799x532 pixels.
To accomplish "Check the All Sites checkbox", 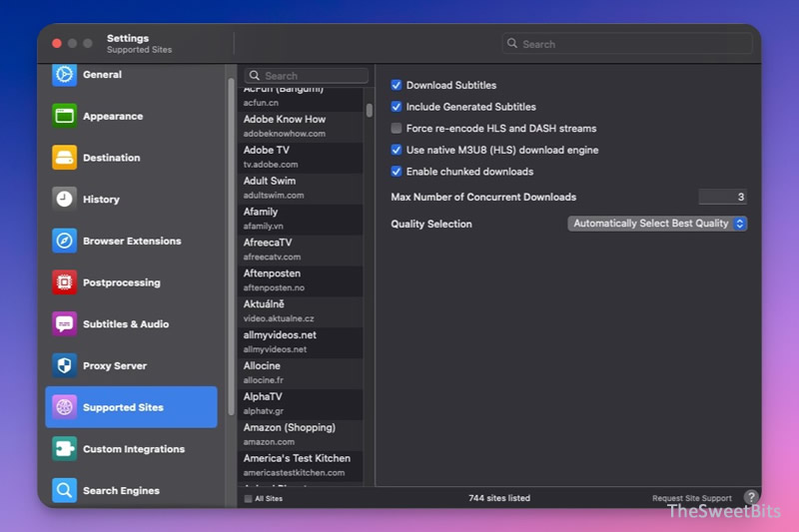I will click(248, 498).
